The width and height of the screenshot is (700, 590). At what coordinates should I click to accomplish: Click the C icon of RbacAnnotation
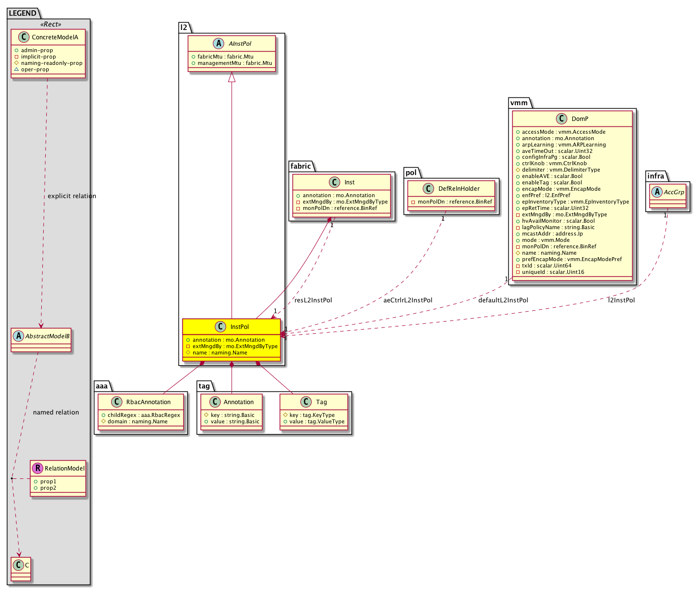tap(117, 402)
